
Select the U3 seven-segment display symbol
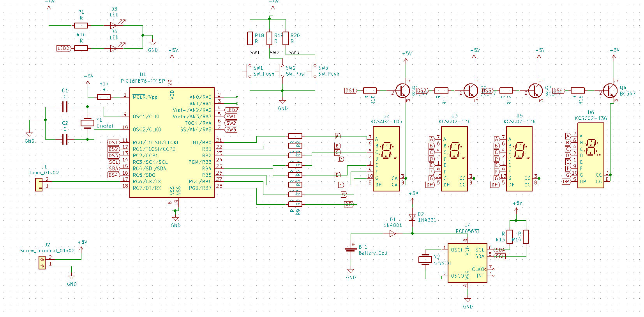454,158
